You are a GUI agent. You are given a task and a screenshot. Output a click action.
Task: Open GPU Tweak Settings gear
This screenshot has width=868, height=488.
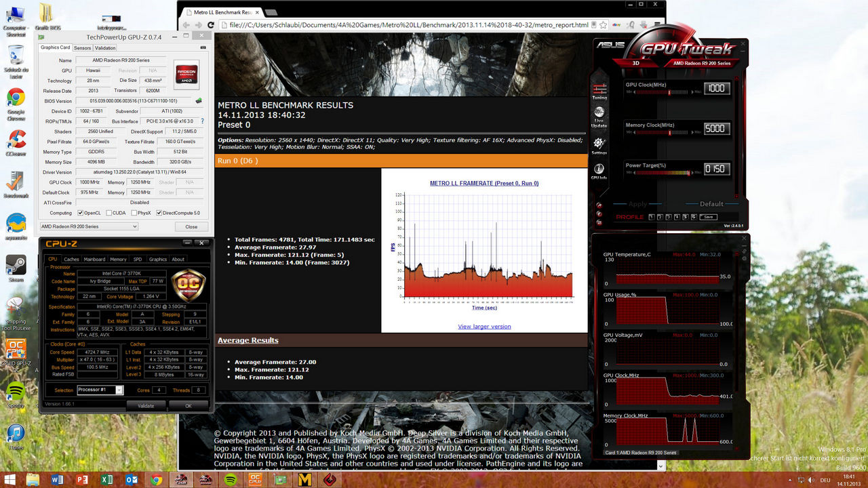point(599,146)
